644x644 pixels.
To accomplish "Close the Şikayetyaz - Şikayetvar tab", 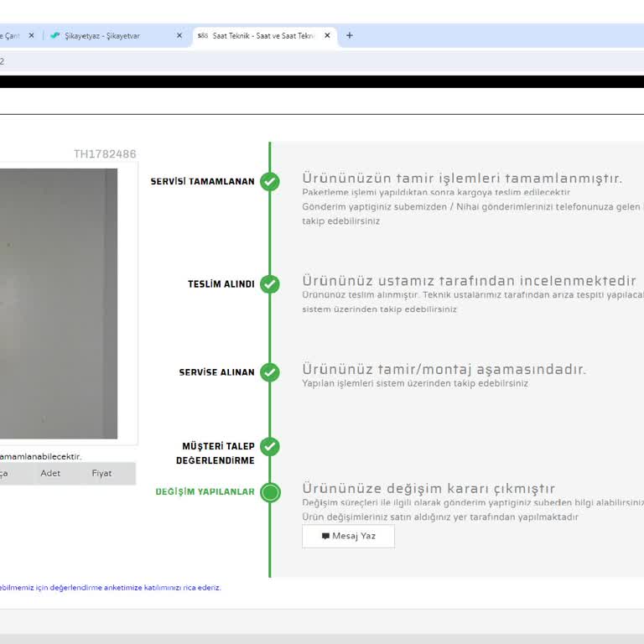I will (x=179, y=36).
